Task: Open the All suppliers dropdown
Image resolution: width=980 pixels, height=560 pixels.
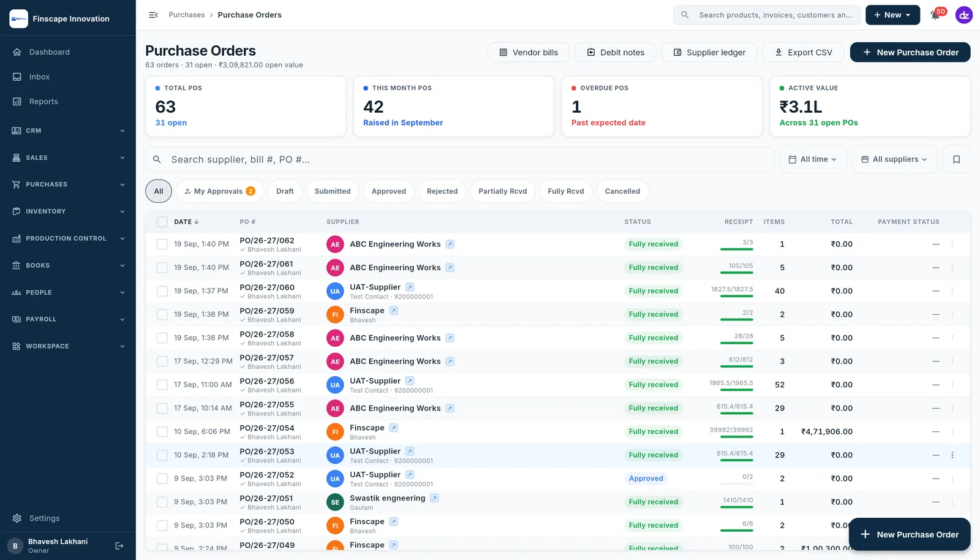Action: (x=894, y=159)
